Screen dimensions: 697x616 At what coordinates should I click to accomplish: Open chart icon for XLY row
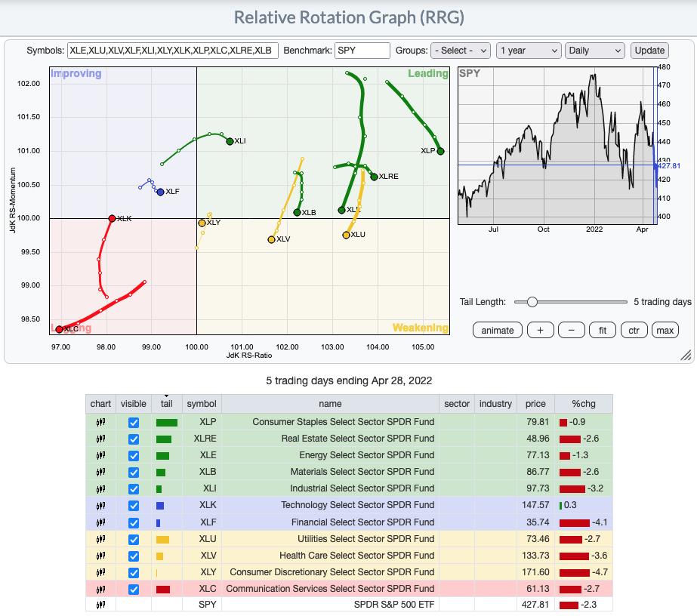pyautogui.click(x=101, y=572)
